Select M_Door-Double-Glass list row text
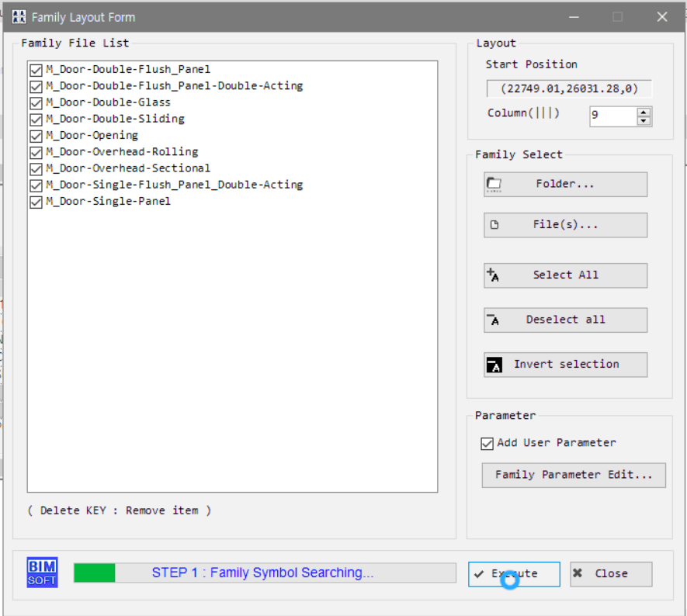This screenshot has height=616, width=687. (108, 102)
